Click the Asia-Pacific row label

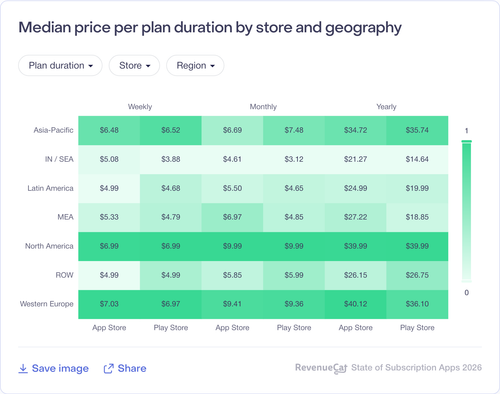(53, 130)
